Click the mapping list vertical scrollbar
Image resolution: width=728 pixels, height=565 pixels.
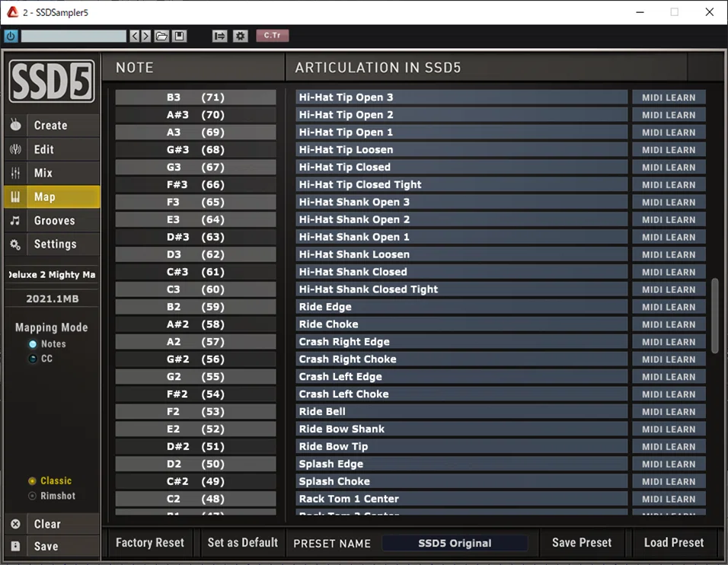[715, 316]
